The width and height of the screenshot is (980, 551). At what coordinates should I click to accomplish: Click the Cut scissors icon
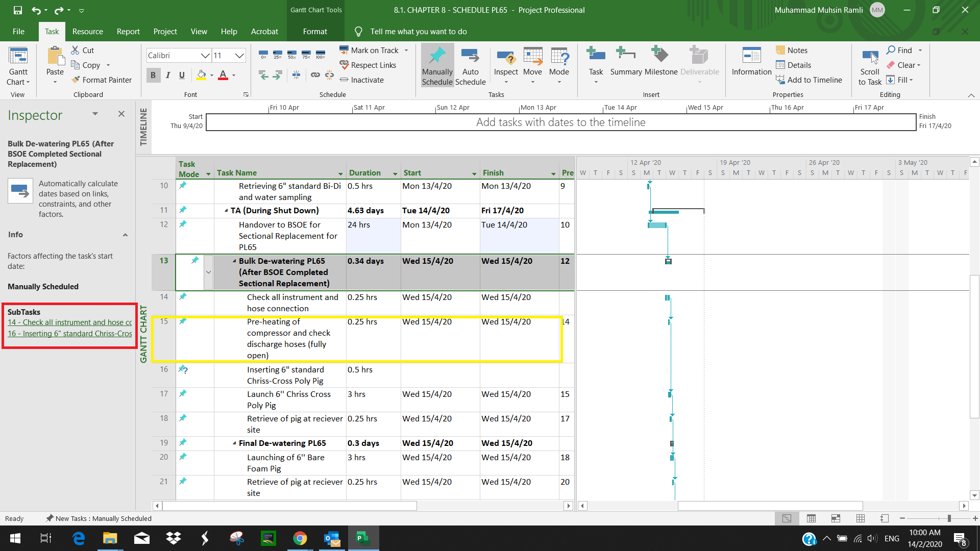(x=75, y=50)
